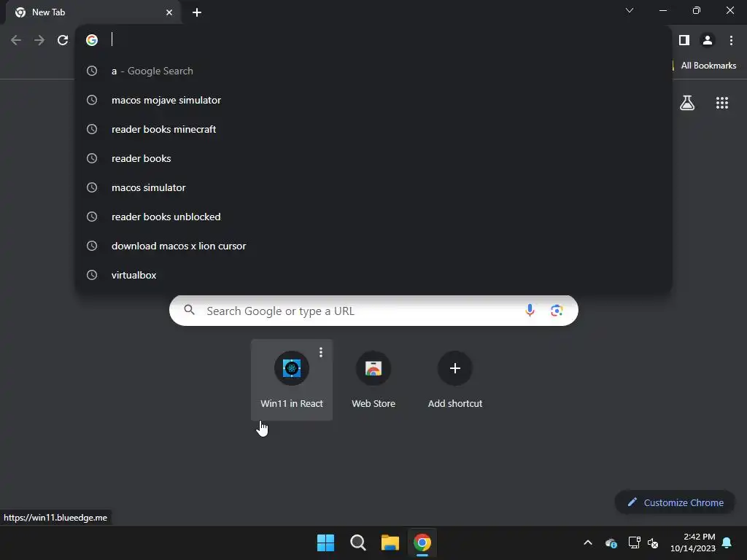Start voice search with microphone icon
747x560 pixels.
(530, 311)
